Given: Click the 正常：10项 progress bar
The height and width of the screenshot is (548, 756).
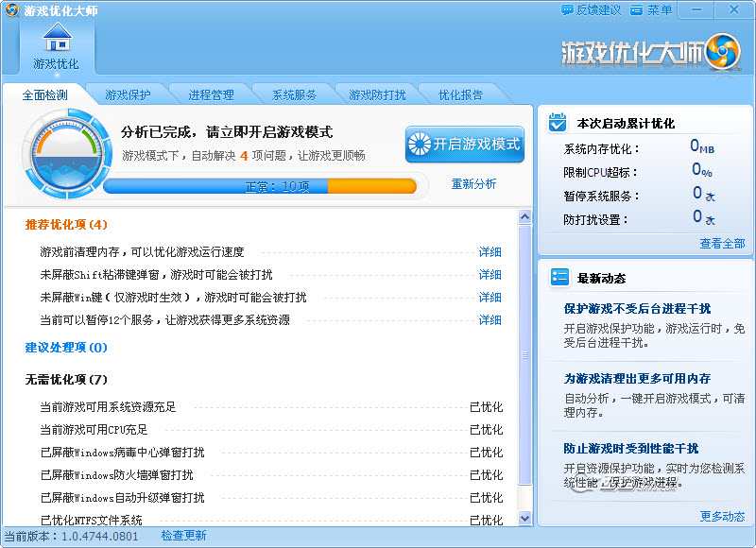Looking at the screenshot, I should coord(260,186).
